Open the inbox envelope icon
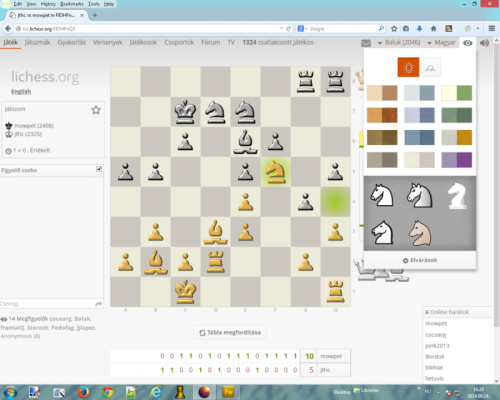This screenshot has height=400, width=500. click(366, 43)
